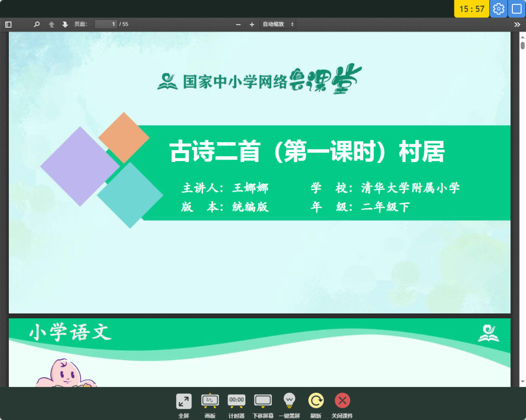This screenshot has height=420, width=526.
Task: Toggle the sidebar panel in the viewer
Action: pos(8,24)
